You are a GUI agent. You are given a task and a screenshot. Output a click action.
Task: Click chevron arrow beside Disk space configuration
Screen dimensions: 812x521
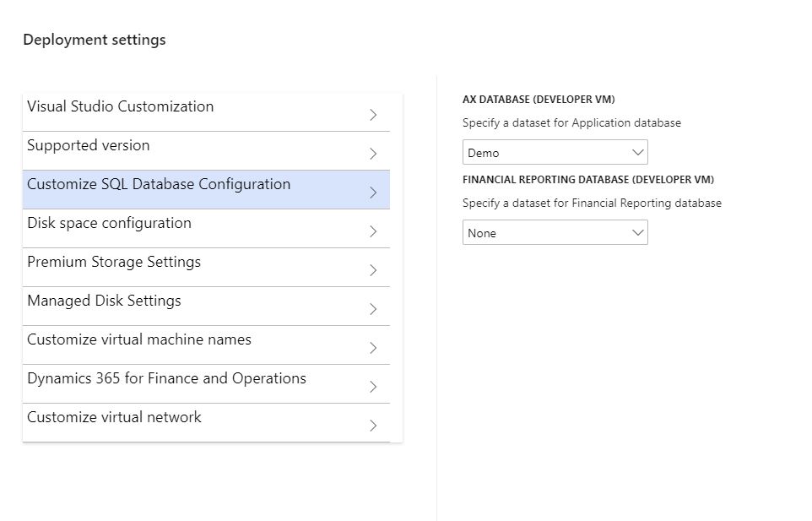click(x=373, y=231)
